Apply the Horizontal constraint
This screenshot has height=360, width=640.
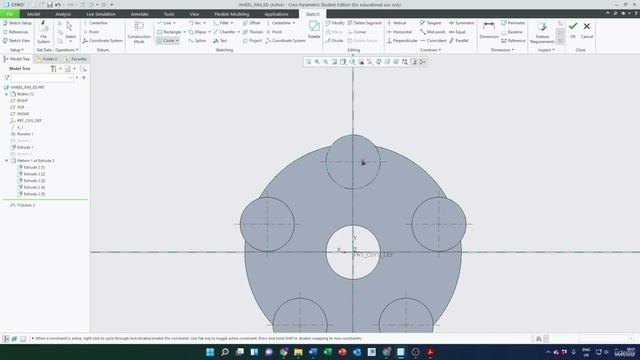pyautogui.click(x=399, y=32)
